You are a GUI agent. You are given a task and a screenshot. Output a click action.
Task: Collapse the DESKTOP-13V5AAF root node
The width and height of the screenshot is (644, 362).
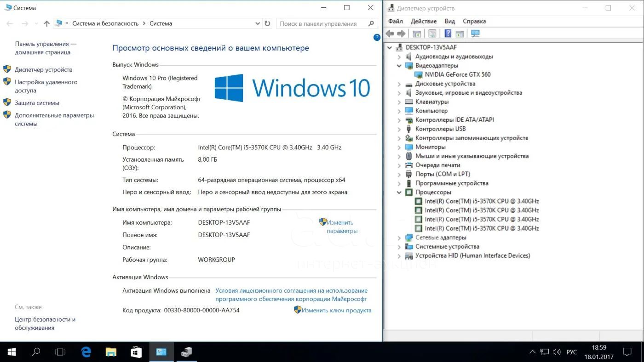click(x=390, y=47)
